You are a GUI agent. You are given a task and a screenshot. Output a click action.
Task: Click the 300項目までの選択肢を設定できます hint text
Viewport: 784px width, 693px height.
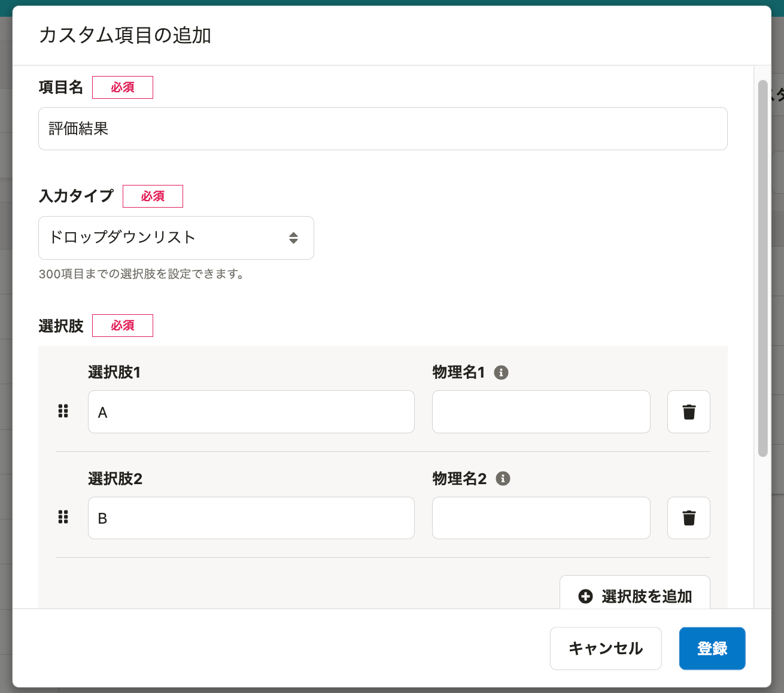[141, 274]
